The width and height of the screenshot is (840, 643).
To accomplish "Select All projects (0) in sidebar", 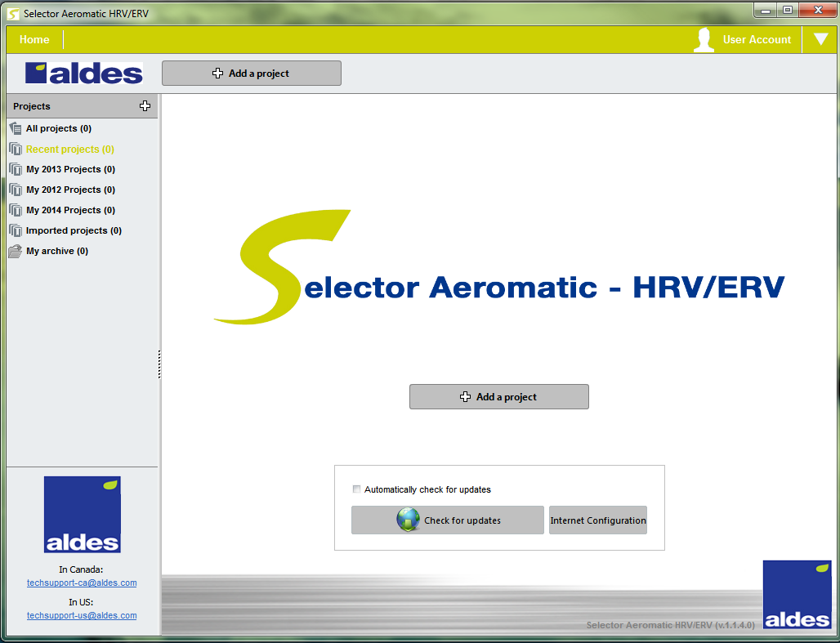I will coord(58,128).
